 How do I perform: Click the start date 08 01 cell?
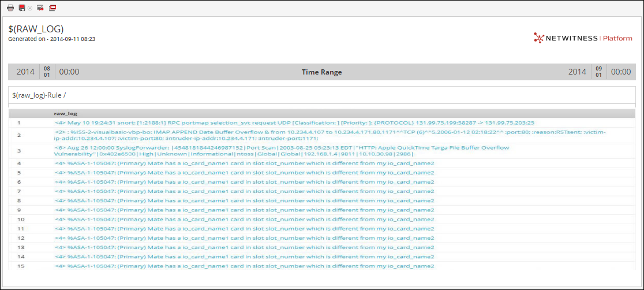tap(47, 72)
